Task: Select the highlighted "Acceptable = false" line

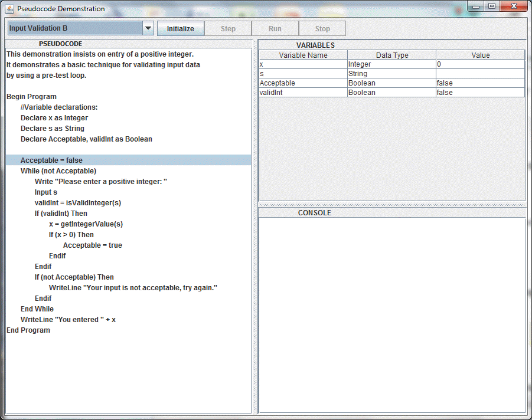Action: pos(51,160)
